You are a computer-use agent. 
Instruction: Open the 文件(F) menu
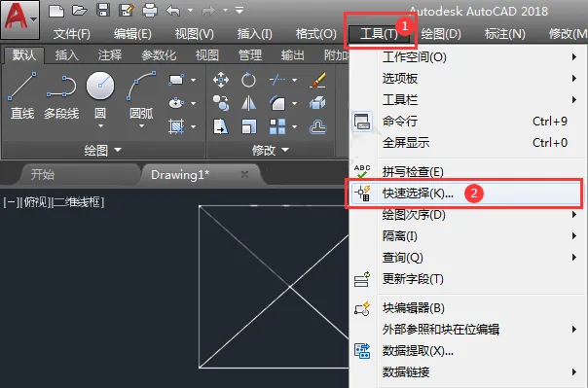coord(72,34)
